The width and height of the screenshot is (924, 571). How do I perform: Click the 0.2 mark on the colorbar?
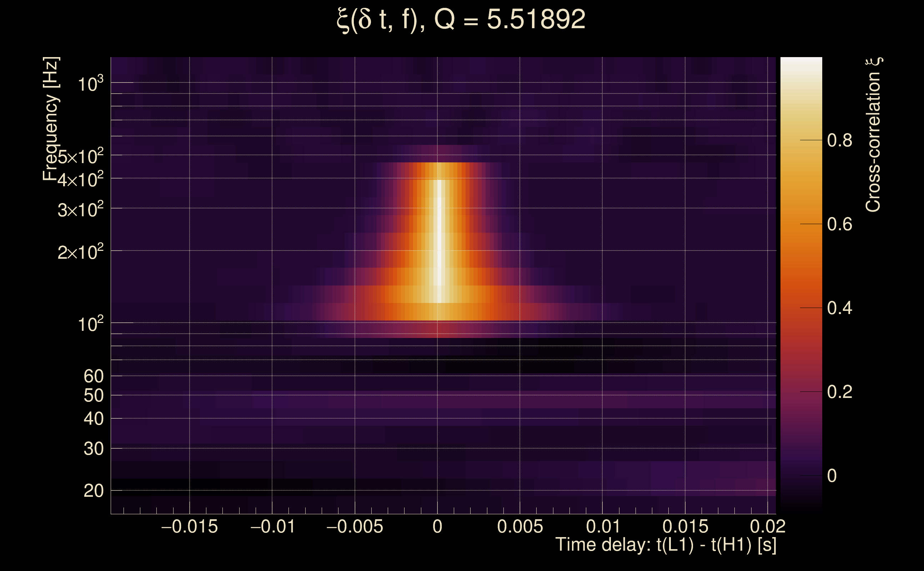pos(839,392)
